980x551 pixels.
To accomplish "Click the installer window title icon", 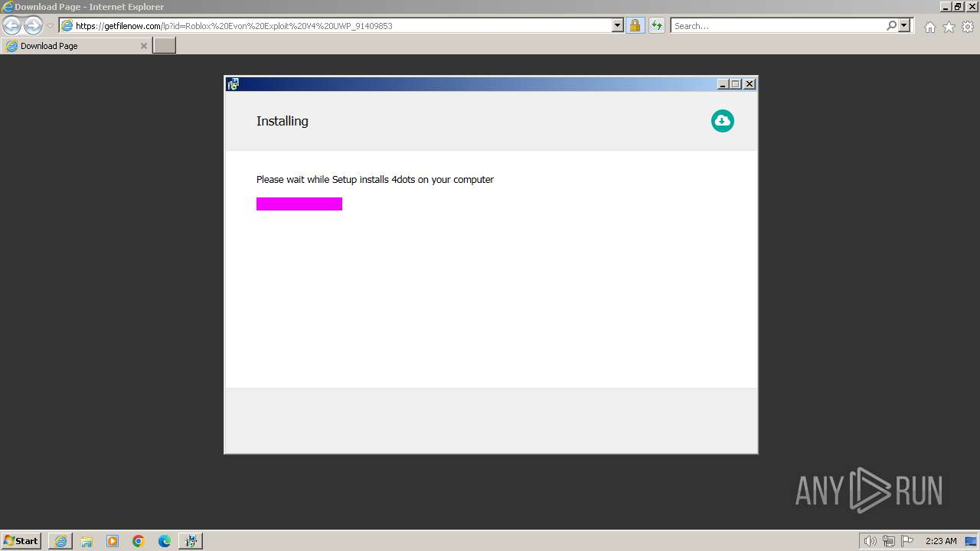I will [233, 84].
